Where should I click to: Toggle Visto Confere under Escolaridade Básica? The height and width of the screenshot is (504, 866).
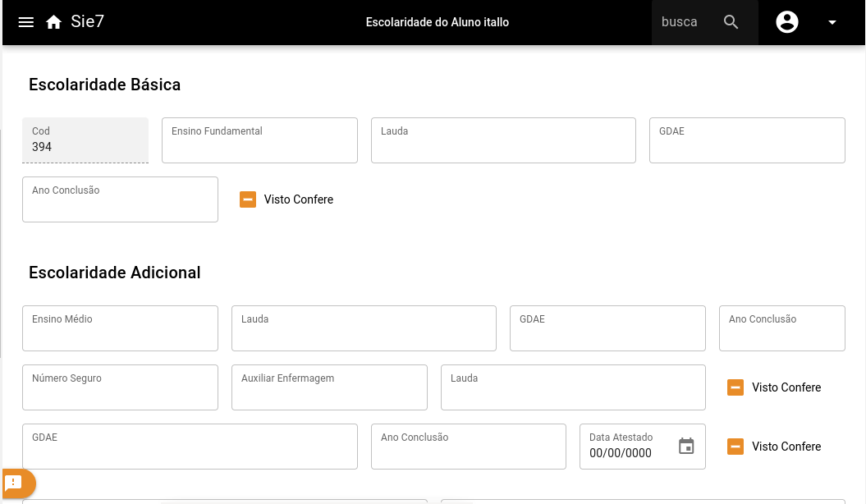pyautogui.click(x=248, y=199)
